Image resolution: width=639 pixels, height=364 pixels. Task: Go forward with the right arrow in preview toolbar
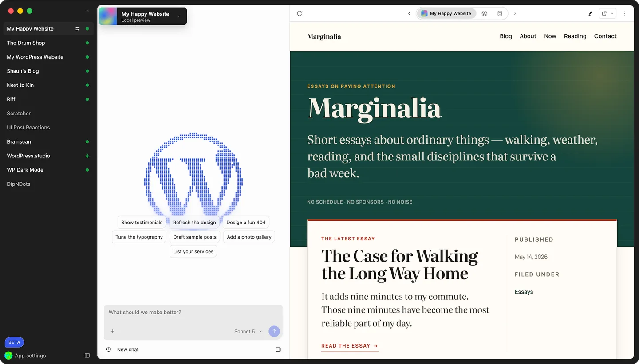click(x=515, y=13)
